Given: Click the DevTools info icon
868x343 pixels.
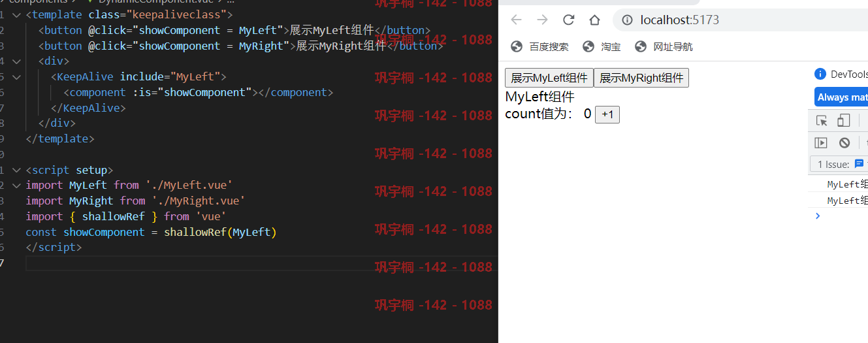Looking at the screenshot, I should click(820, 74).
